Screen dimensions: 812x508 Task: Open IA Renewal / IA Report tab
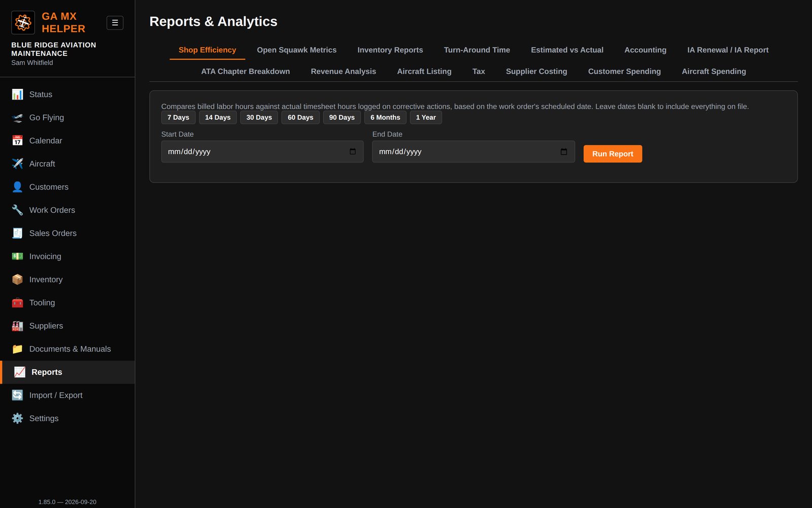(x=728, y=50)
